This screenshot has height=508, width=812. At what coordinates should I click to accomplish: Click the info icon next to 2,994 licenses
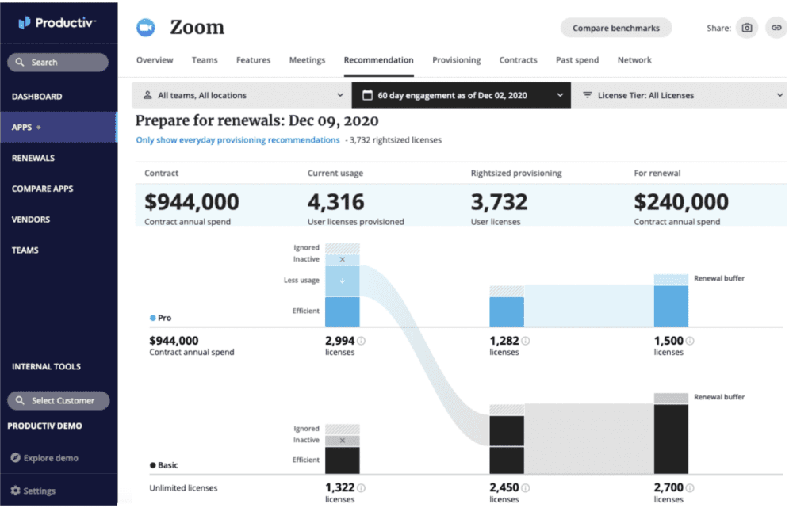(361, 341)
